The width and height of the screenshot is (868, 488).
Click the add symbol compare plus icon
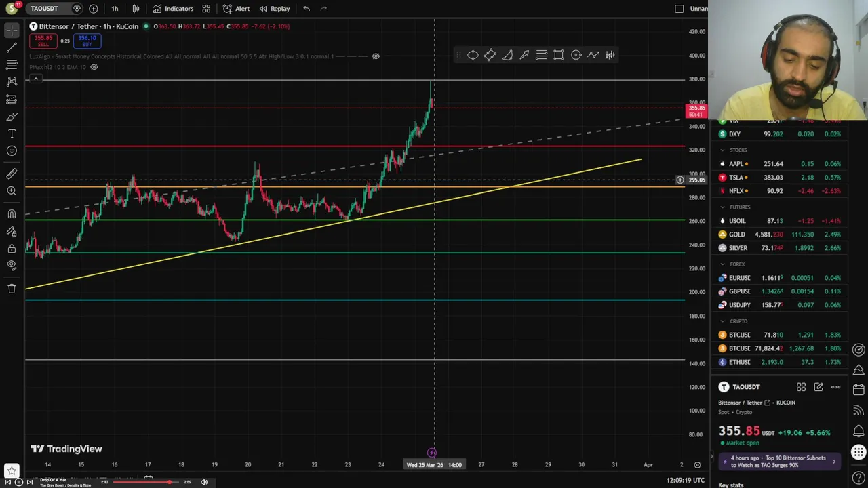click(x=93, y=9)
